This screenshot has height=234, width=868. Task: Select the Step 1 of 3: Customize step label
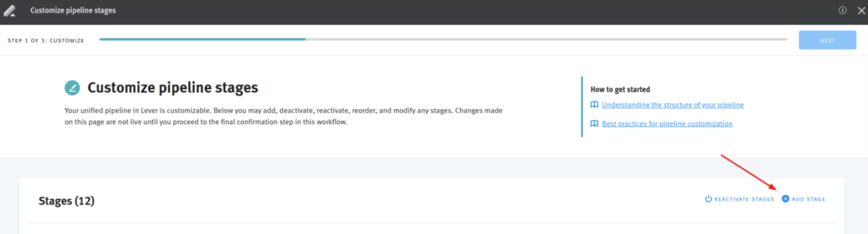point(46,40)
